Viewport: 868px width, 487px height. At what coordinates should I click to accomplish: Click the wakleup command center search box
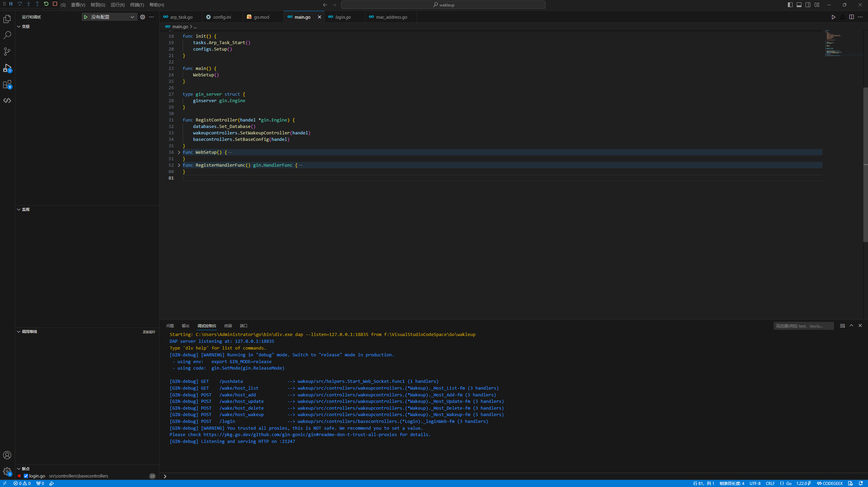tap(443, 5)
